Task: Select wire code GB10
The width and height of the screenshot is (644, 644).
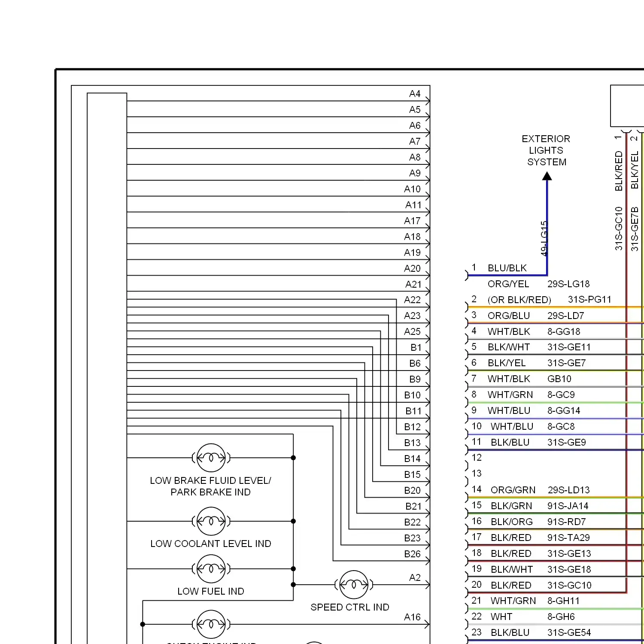Action: tap(559, 379)
